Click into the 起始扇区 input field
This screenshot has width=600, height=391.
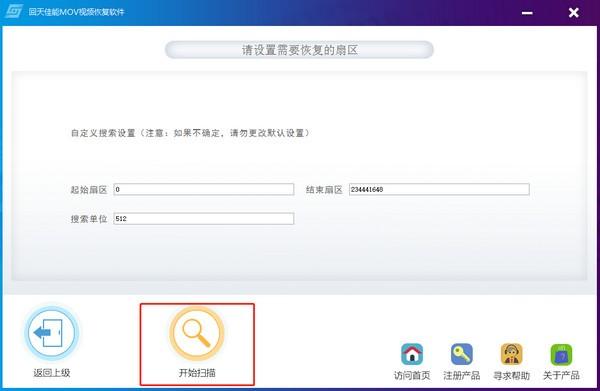[x=204, y=189]
